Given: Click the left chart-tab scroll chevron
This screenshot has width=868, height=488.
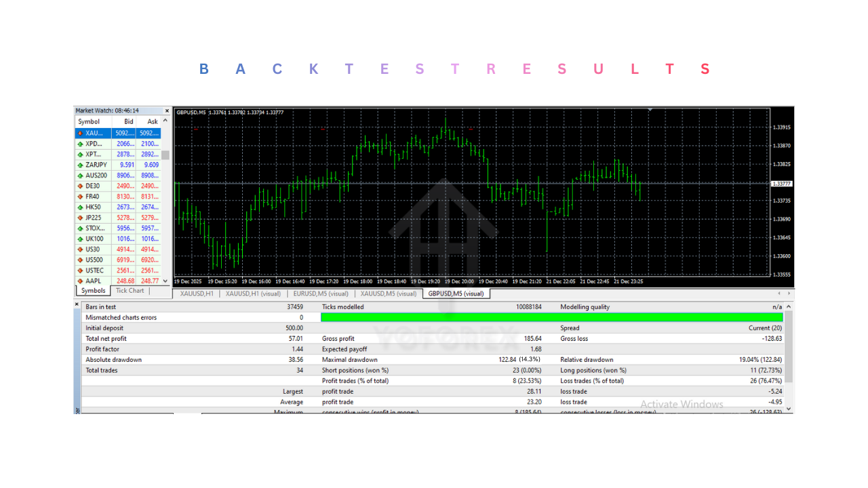Looking at the screenshot, I should point(778,293).
